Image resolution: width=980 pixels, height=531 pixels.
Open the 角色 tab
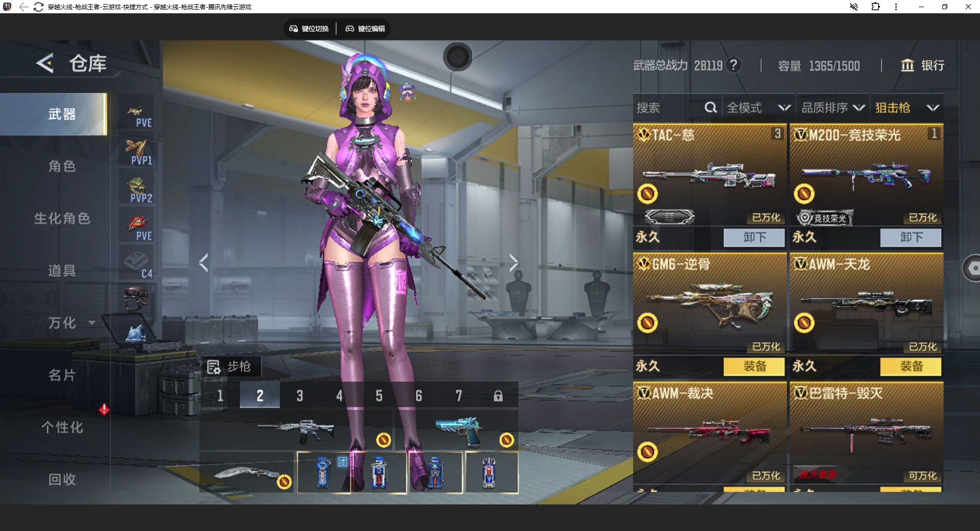click(x=62, y=166)
